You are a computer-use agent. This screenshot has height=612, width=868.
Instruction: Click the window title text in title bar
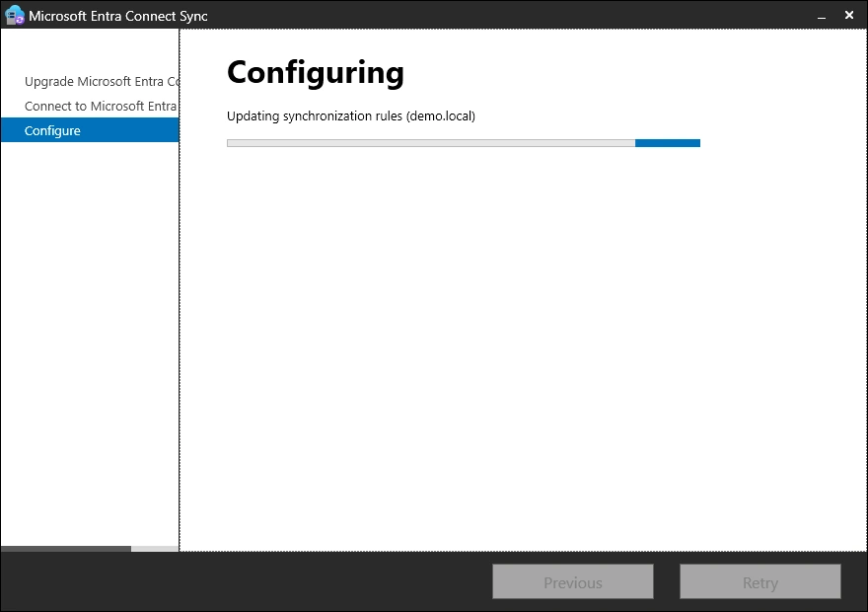click(x=118, y=16)
